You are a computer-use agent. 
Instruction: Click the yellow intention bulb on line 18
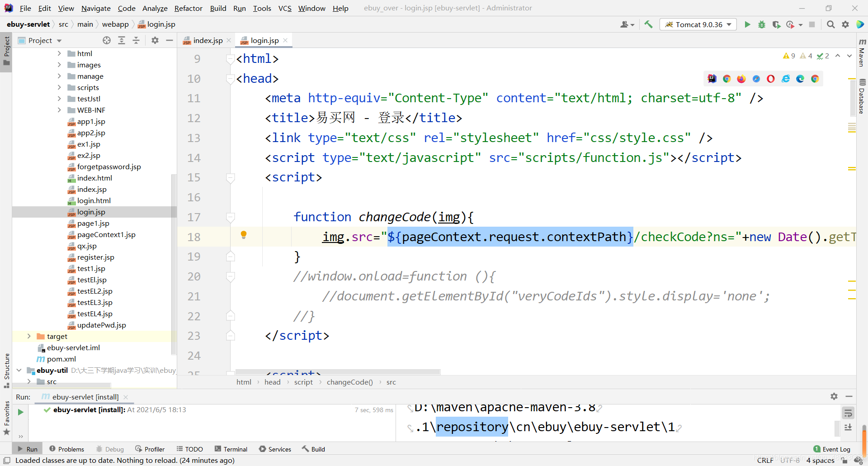click(244, 235)
